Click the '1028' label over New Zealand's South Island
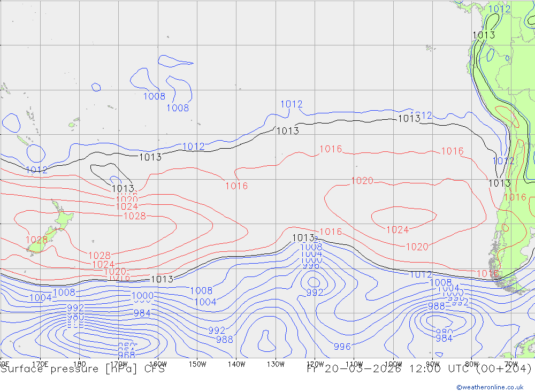This screenshot has width=535, height=392. (x=36, y=240)
